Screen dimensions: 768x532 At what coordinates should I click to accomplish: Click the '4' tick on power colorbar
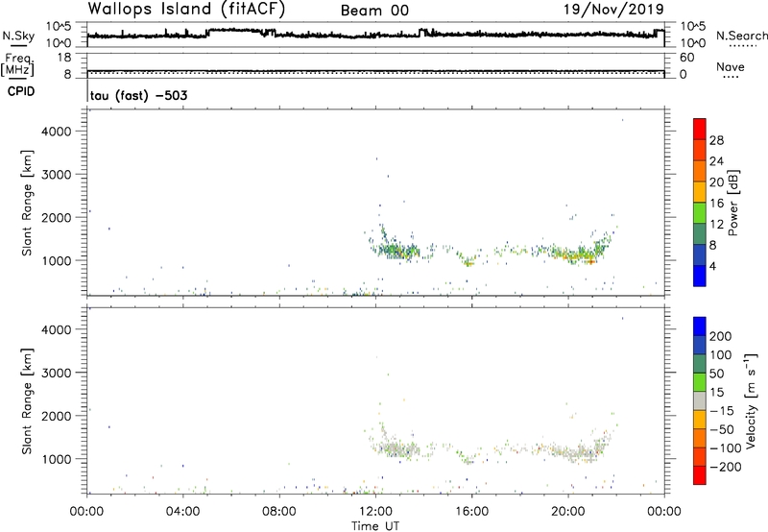tap(712, 266)
